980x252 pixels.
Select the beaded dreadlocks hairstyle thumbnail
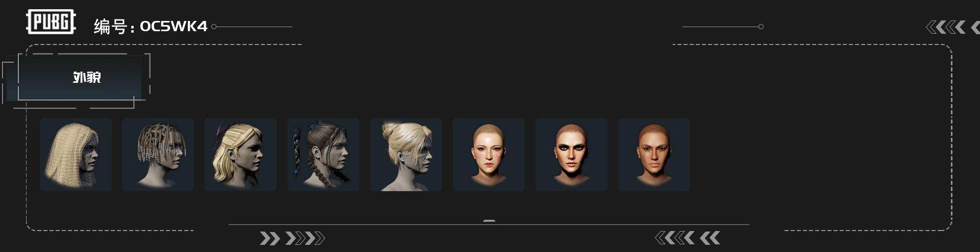click(x=158, y=155)
